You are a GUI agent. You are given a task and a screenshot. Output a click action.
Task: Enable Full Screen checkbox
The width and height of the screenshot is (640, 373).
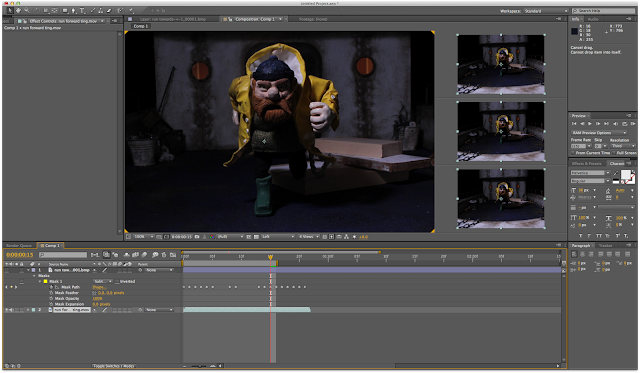tap(614, 153)
